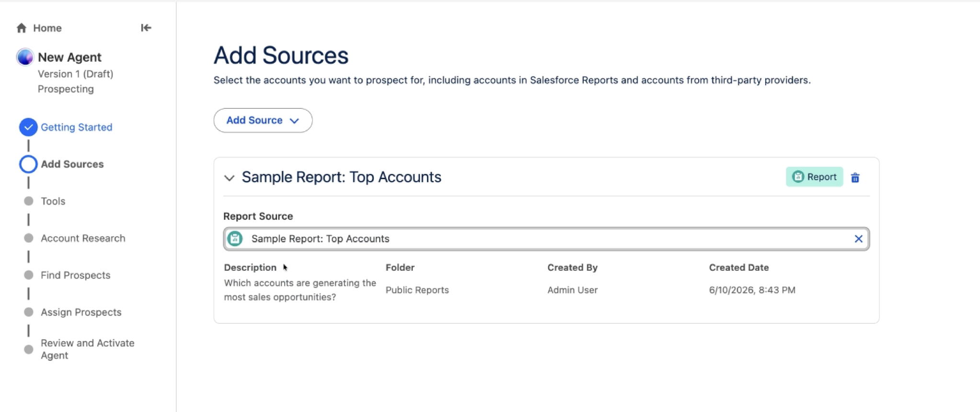Viewport: 980px width, 412px height.
Task: Select the Find Prospects step dot
Action: coord(29,275)
